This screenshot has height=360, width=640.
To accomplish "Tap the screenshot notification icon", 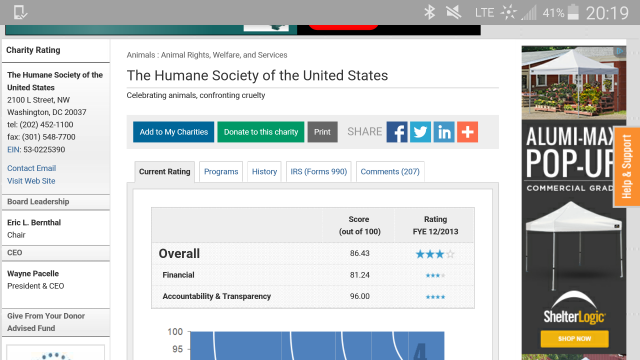I will 20,12.
